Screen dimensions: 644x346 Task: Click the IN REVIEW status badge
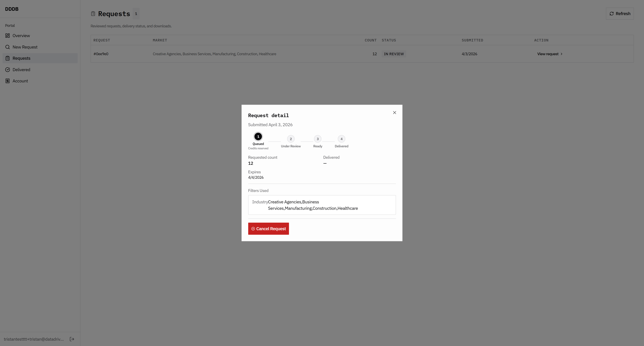(x=393, y=54)
